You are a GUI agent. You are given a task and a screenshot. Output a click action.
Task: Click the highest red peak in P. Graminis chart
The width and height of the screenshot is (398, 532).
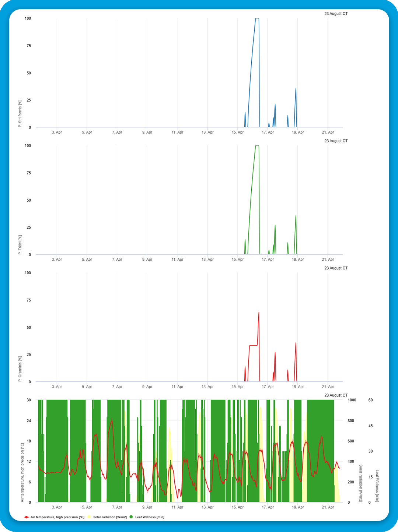pos(259,313)
